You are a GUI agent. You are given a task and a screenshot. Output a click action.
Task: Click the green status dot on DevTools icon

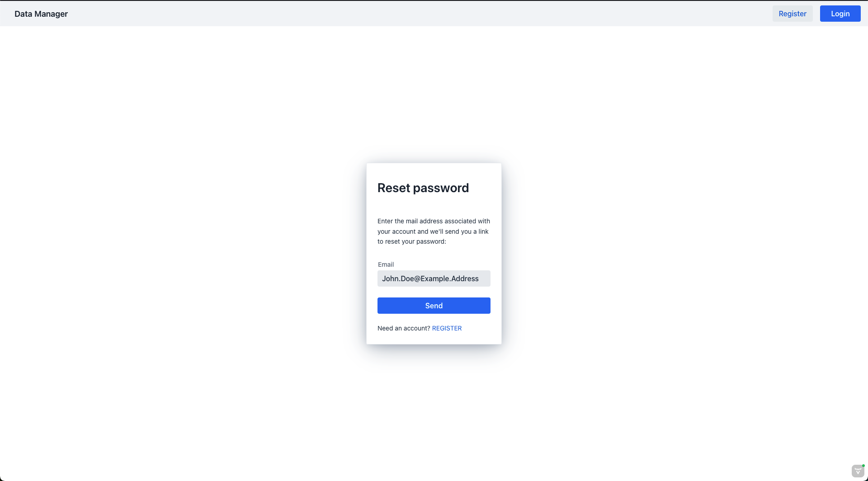pos(863,466)
